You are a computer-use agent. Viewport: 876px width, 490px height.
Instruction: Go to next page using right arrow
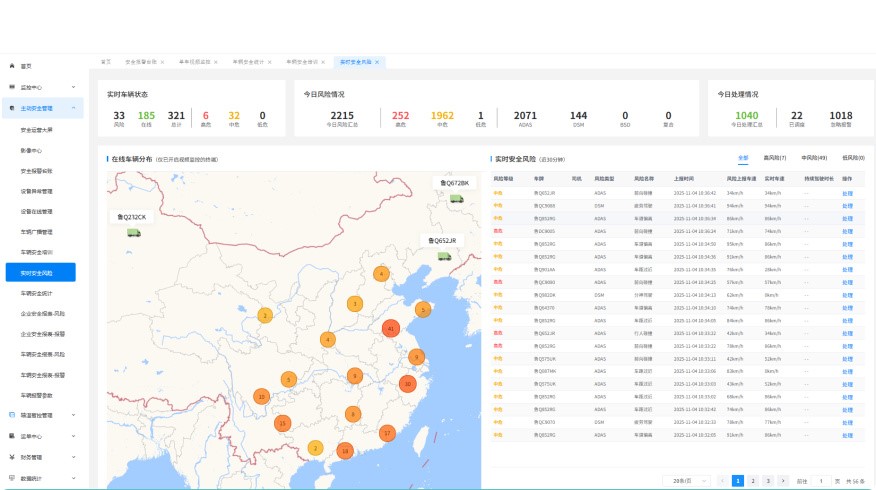[x=783, y=481]
